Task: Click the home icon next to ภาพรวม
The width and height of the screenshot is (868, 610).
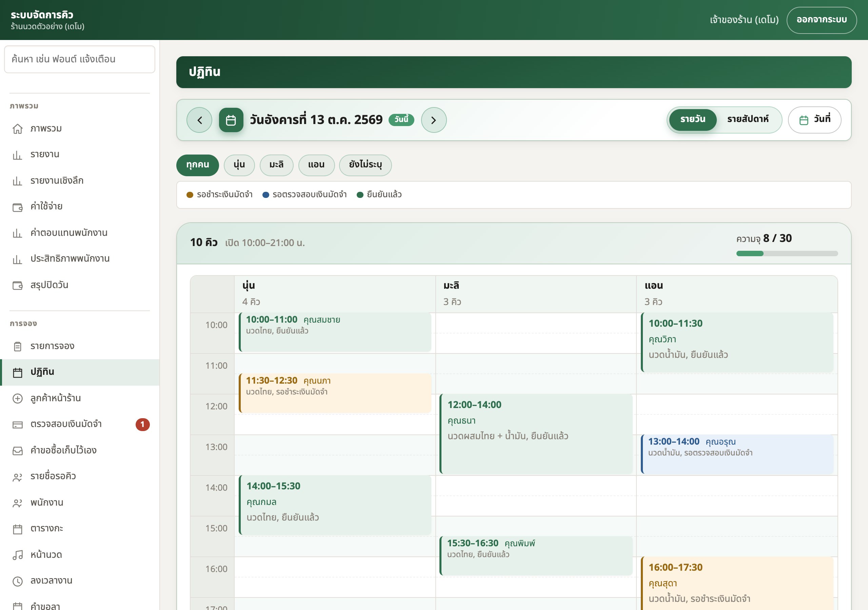Action: 17,129
